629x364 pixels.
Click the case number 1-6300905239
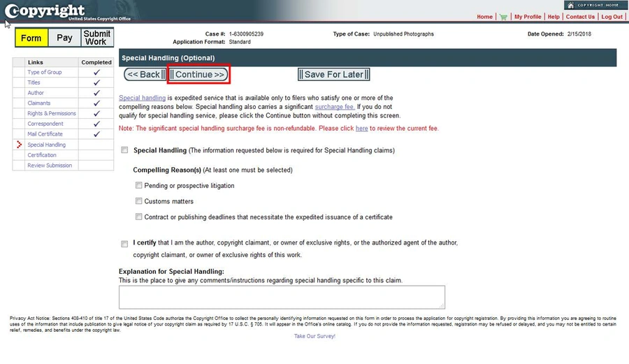[246, 34]
